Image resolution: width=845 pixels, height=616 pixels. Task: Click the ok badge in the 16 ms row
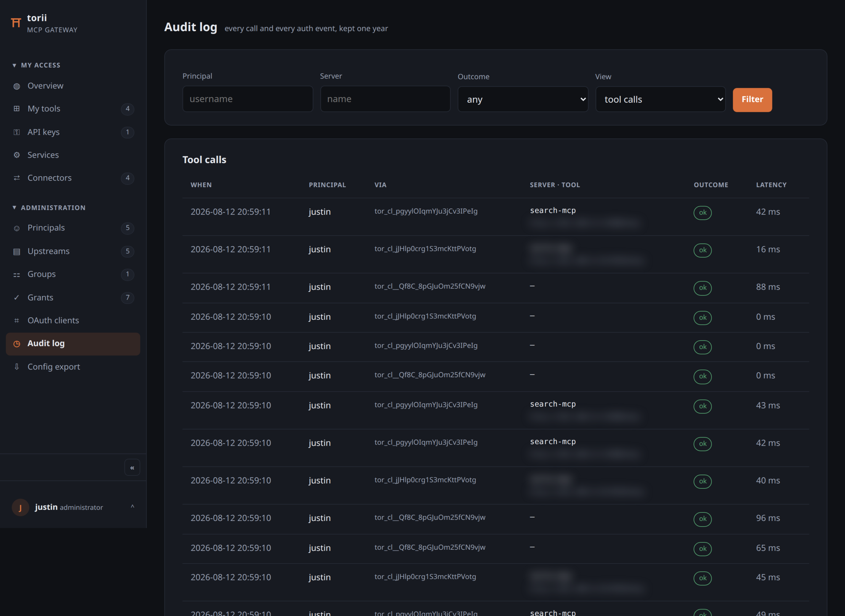tap(702, 250)
